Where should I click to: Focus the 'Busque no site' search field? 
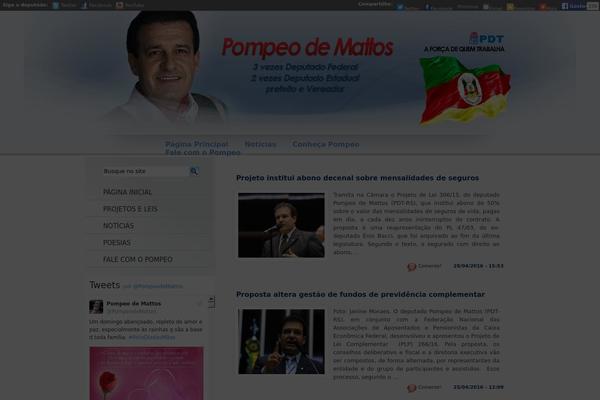click(x=145, y=171)
